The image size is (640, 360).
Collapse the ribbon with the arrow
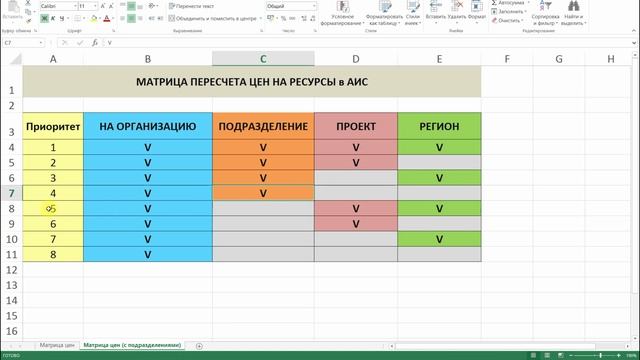click(x=634, y=31)
